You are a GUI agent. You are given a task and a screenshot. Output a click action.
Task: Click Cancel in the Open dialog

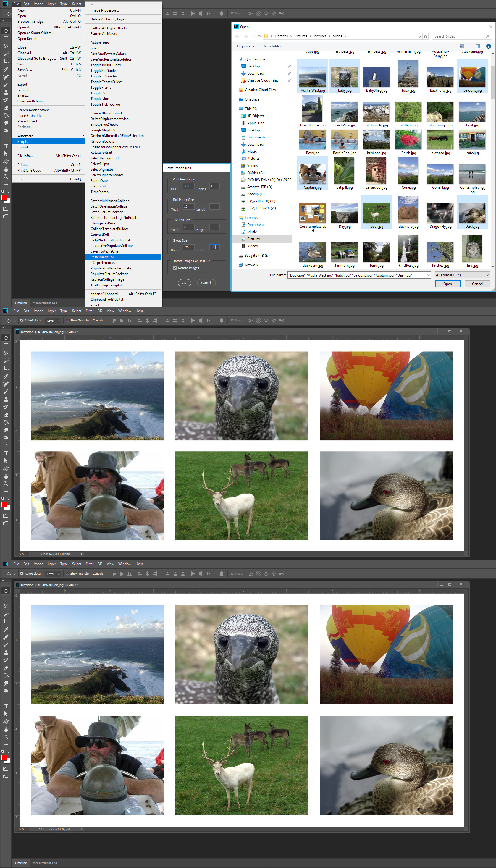click(477, 284)
